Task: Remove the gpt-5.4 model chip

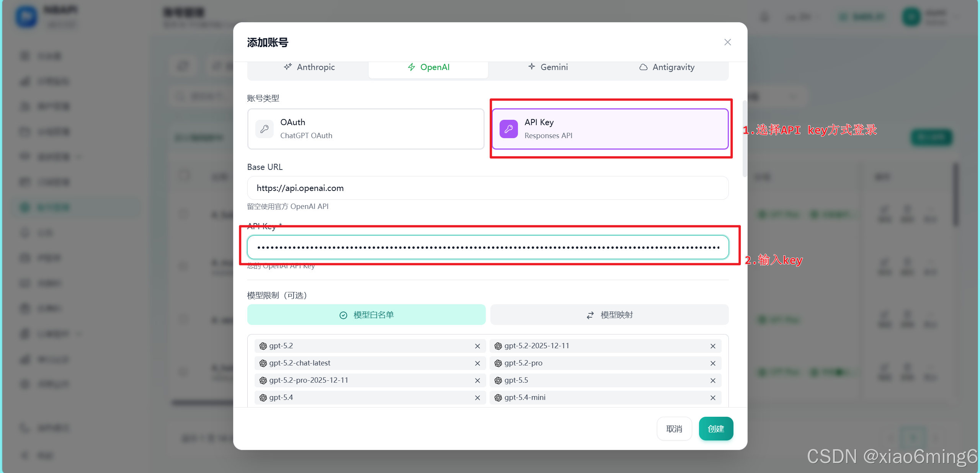Action: point(477,398)
